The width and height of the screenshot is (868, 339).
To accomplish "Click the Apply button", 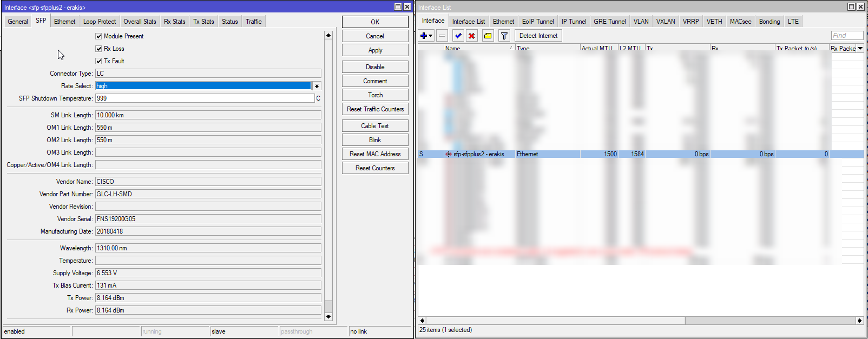I will [375, 50].
